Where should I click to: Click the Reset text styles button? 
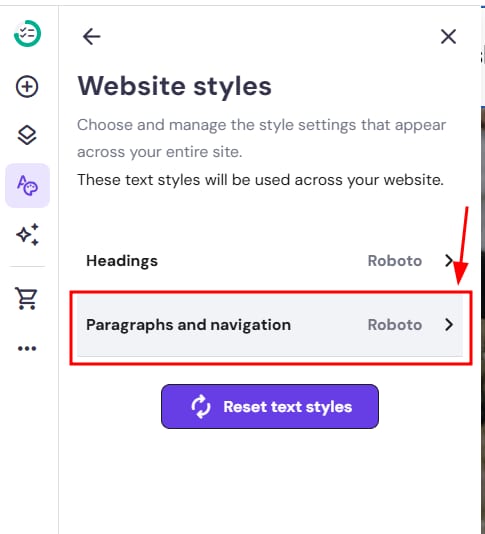pos(270,407)
